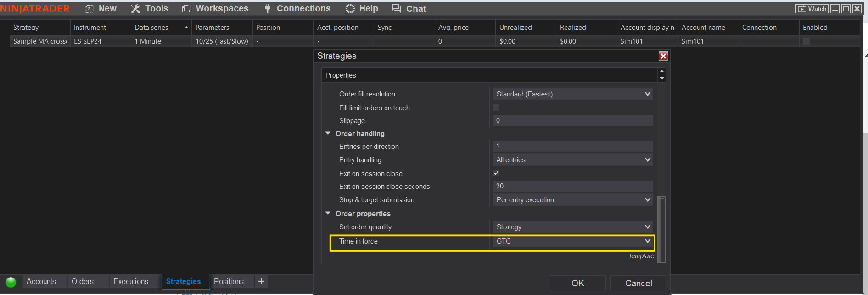Click the New window icon
868x295 pixels.
pos(90,9)
